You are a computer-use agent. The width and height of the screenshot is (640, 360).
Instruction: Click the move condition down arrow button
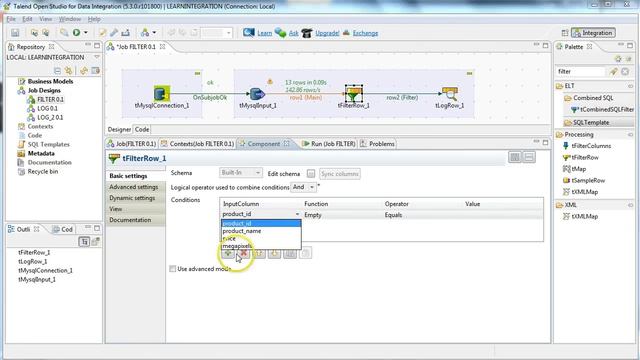[275, 253]
